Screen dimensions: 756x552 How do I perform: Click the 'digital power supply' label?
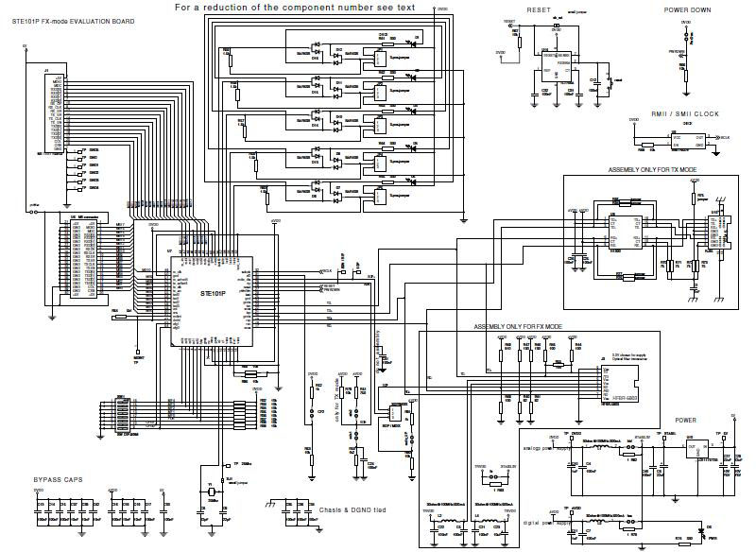click(x=546, y=522)
